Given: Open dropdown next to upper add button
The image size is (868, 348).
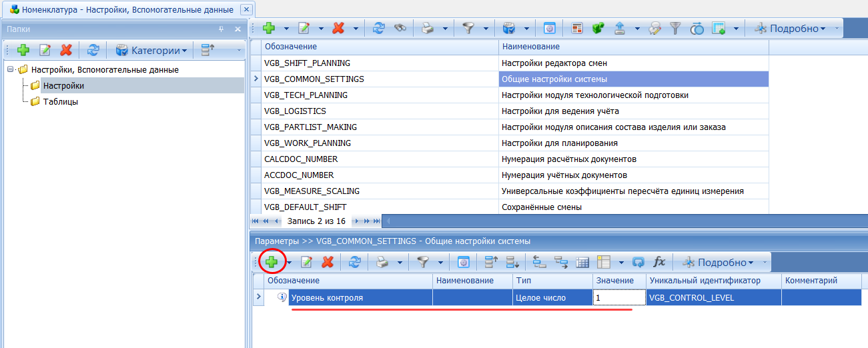Looking at the screenshot, I should pyautogui.click(x=286, y=29).
